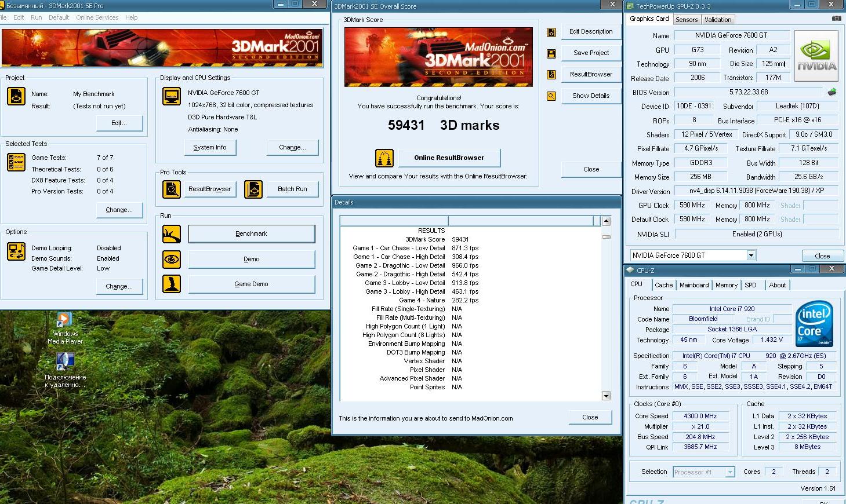
Task: Switch to the SPD tab in CPU-Z
Action: (x=750, y=285)
